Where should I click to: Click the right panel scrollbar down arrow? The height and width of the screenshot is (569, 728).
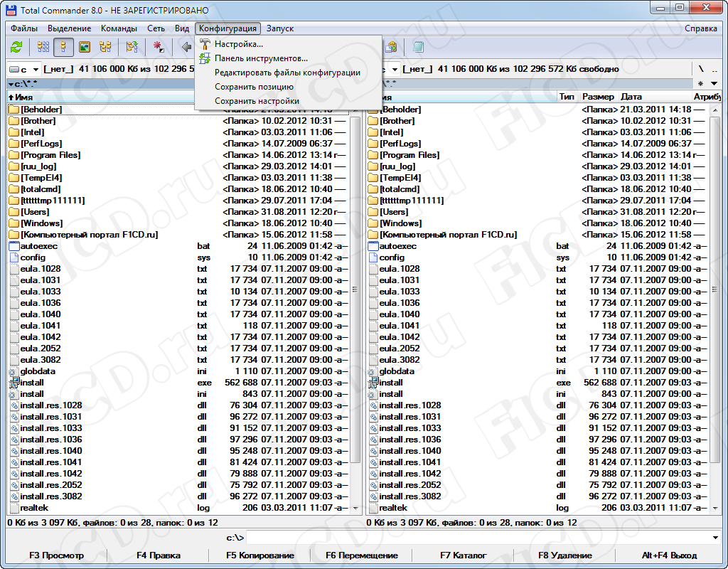[715, 508]
